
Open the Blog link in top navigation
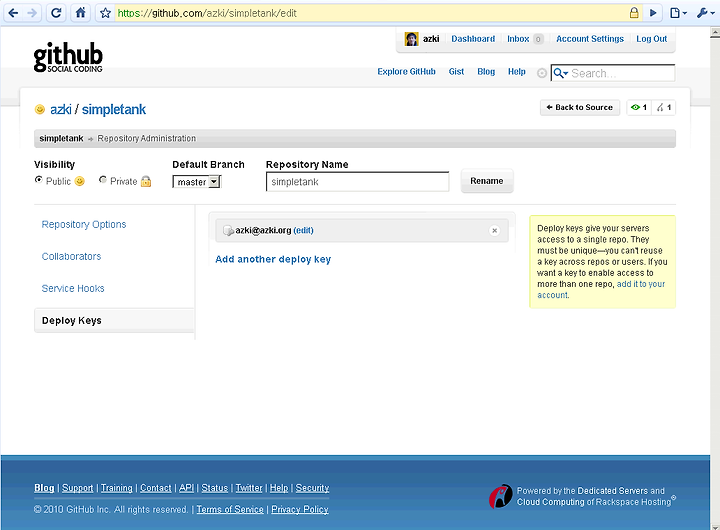click(486, 72)
